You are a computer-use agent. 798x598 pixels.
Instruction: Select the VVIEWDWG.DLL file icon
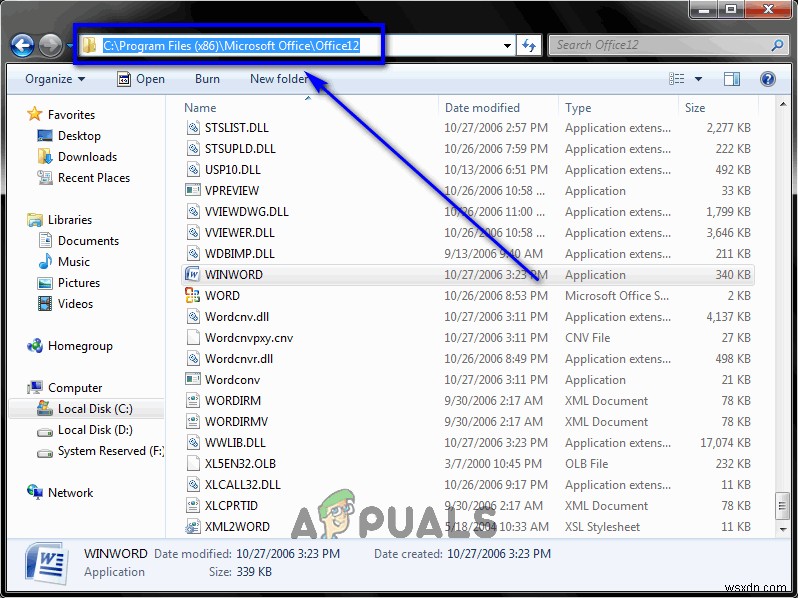click(x=193, y=212)
